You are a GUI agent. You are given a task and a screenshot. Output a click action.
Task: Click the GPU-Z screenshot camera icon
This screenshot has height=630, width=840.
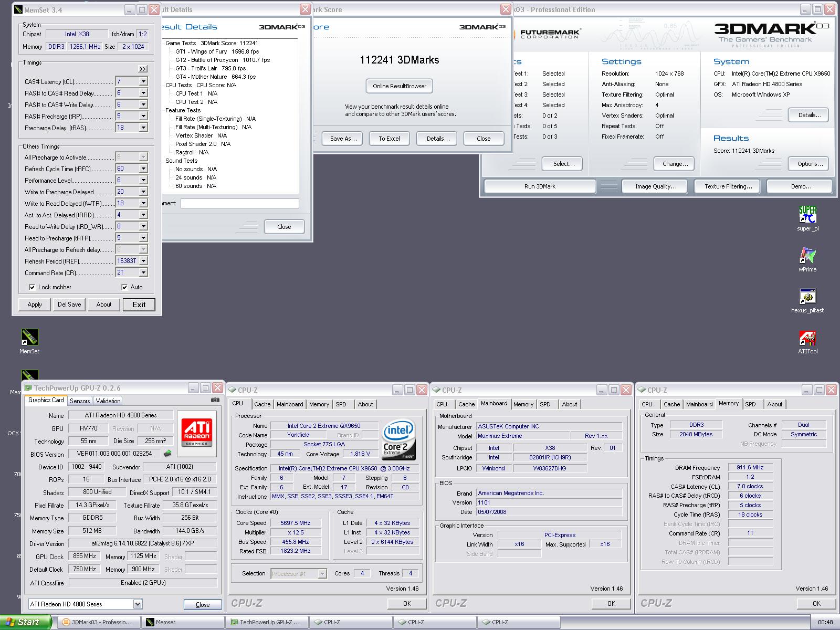215,400
